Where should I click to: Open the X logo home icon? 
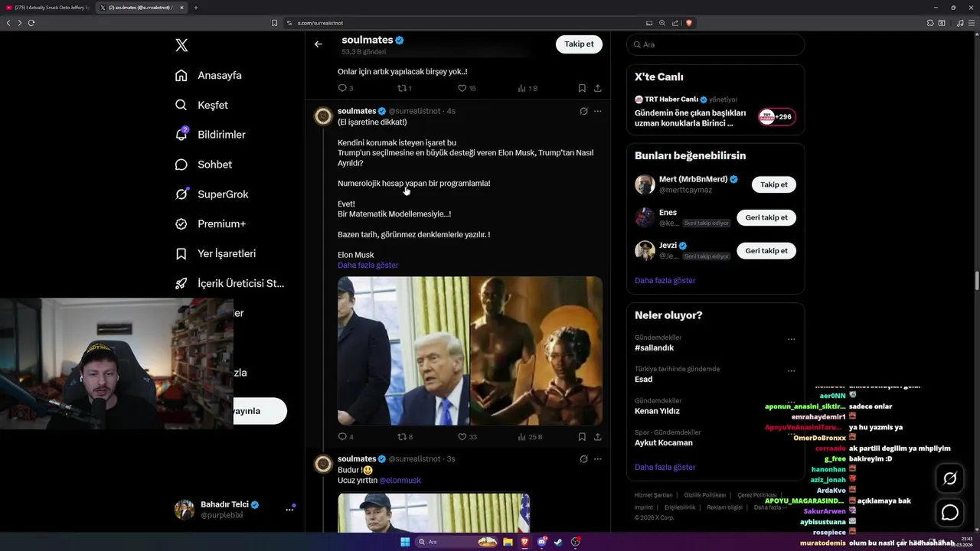[x=181, y=45]
